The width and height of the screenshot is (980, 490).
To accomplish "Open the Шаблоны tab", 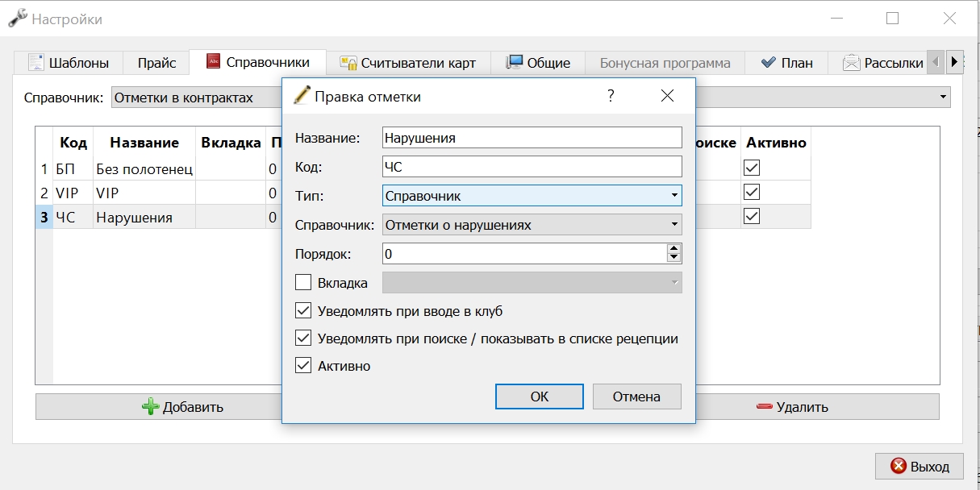I will (x=68, y=63).
